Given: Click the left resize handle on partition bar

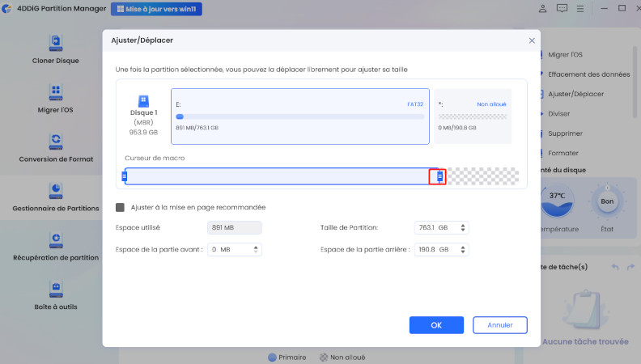Looking at the screenshot, I should pos(124,176).
